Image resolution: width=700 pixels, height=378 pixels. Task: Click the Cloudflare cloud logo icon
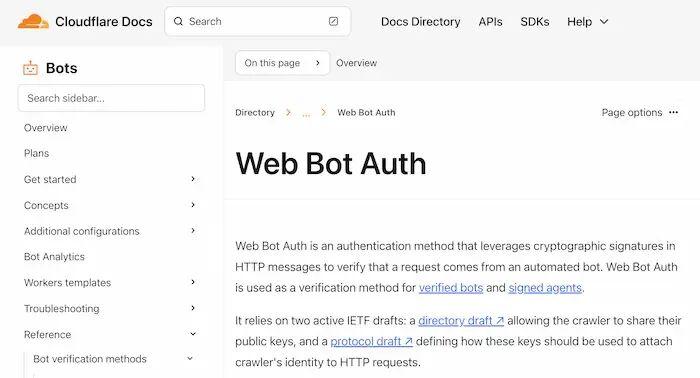pyautogui.click(x=33, y=21)
